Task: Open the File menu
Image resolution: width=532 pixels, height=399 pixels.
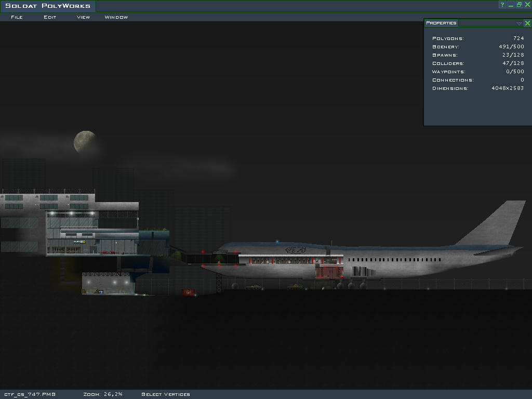Action: click(x=17, y=17)
